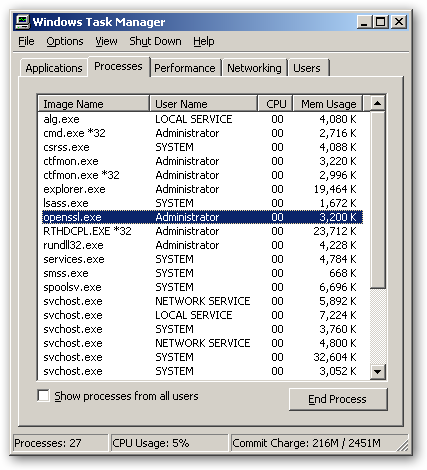Screen dimensions: 427x470
Task: Select the spoolsv.exe process
Action: 202,287
